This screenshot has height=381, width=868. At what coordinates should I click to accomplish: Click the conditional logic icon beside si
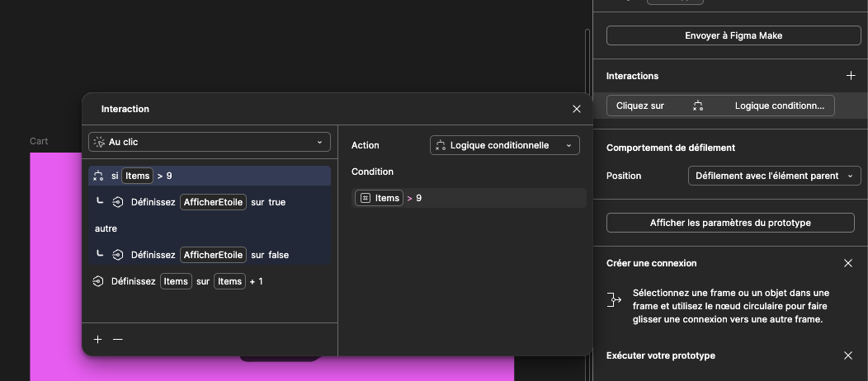[x=99, y=176]
